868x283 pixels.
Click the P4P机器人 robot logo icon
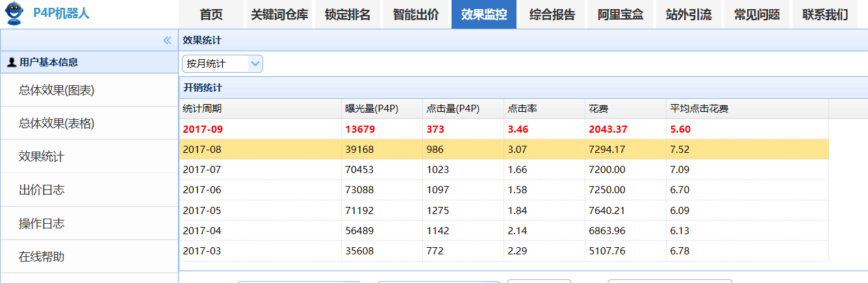pos(14,14)
